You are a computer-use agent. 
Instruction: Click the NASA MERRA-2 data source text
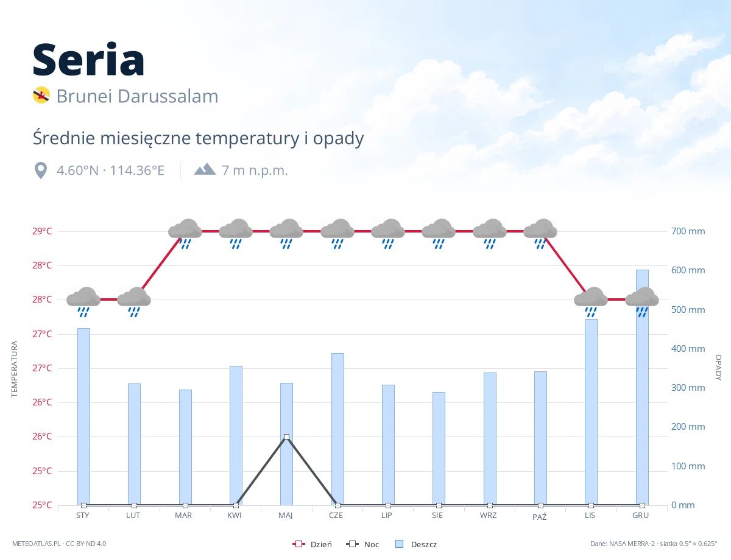654,544
